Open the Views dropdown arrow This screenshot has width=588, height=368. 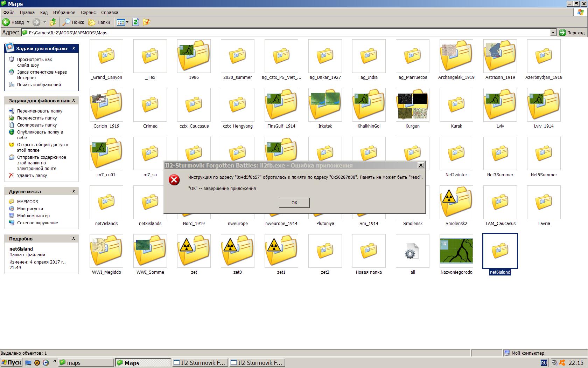tap(127, 22)
